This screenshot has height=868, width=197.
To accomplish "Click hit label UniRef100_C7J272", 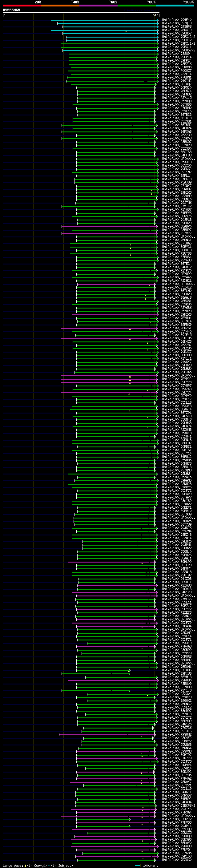I will (x=177, y=819).
